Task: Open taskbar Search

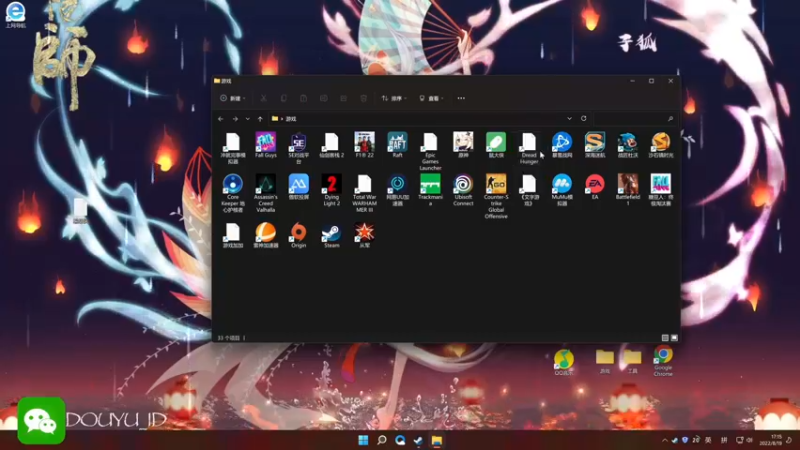Action: 382,440
